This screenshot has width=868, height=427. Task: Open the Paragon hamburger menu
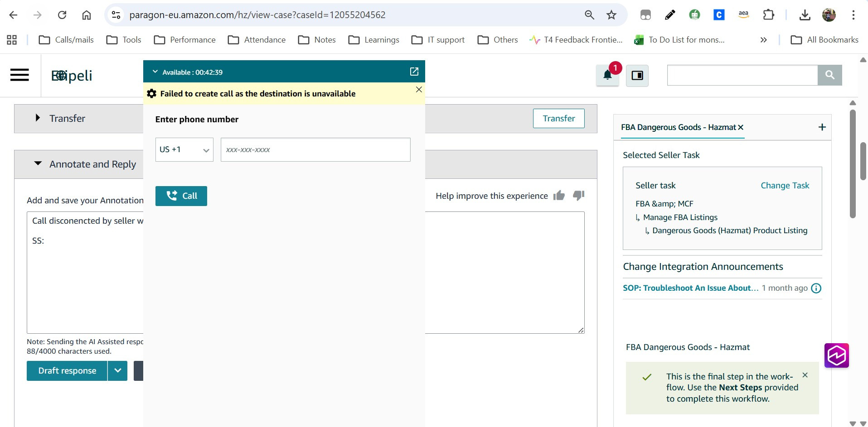point(19,75)
